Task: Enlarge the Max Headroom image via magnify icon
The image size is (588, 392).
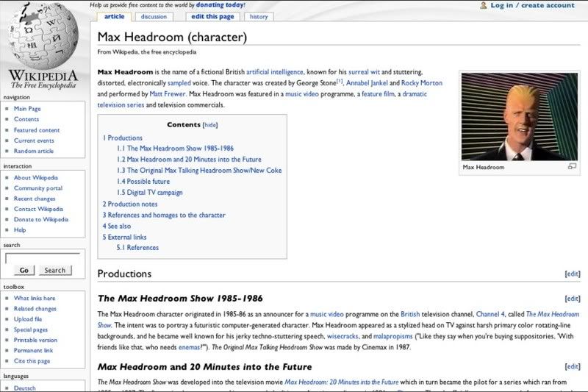Action: coord(572,166)
